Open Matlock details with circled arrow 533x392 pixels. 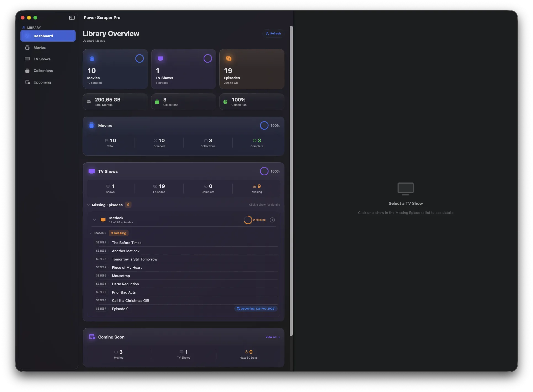tap(272, 220)
